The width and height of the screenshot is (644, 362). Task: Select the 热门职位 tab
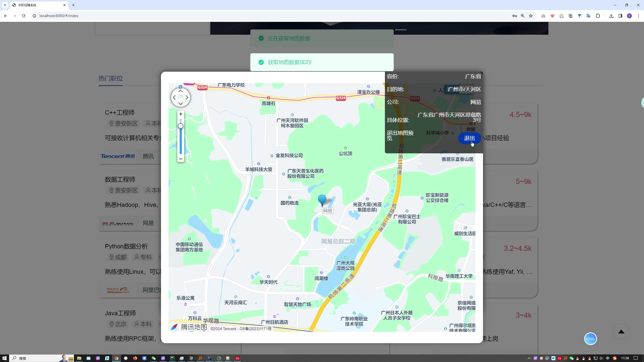pyautogui.click(x=111, y=78)
